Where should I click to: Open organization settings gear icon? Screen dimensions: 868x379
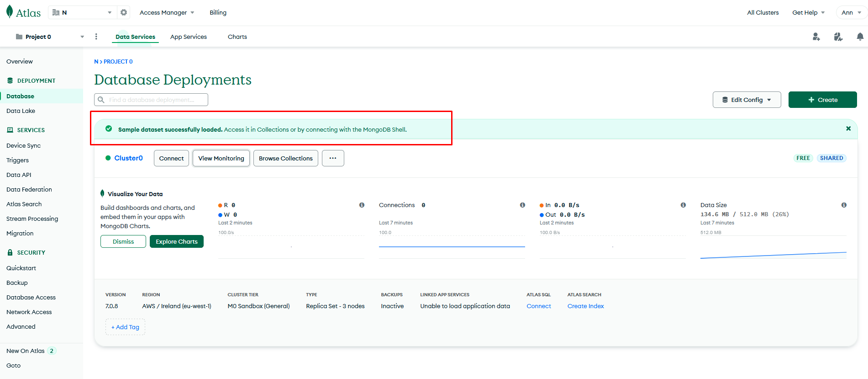[124, 12]
